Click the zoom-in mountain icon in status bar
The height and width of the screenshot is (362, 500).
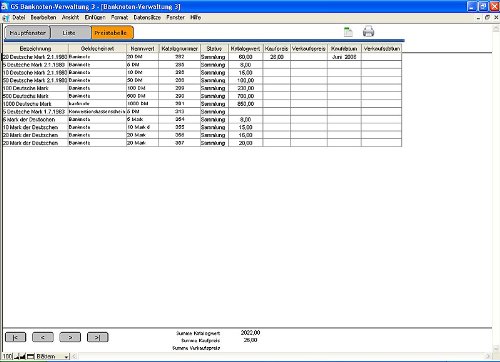click(22, 356)
